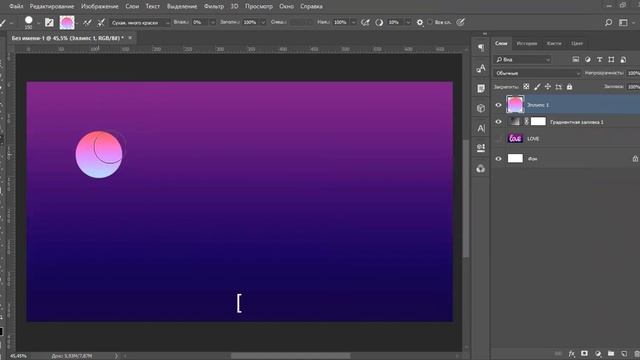Open the brush preset picker circle
This screenshot has width=640, height=360.
coord(29,20)
